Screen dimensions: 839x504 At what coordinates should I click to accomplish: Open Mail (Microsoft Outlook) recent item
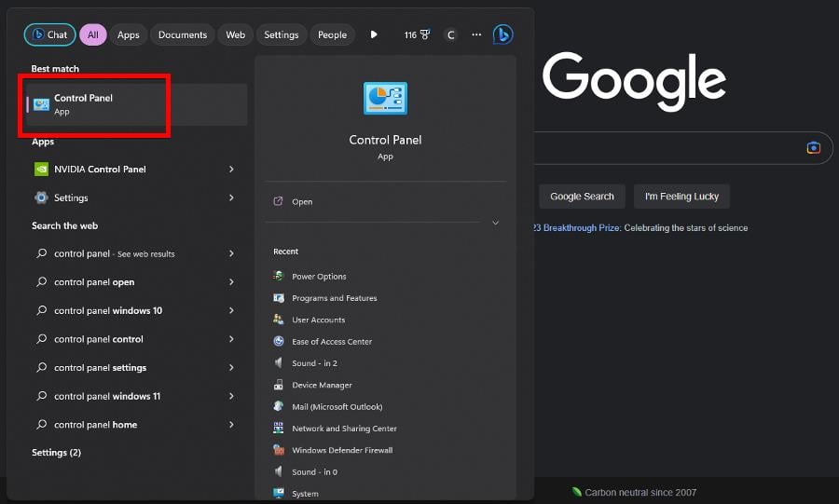click(337, 407)
